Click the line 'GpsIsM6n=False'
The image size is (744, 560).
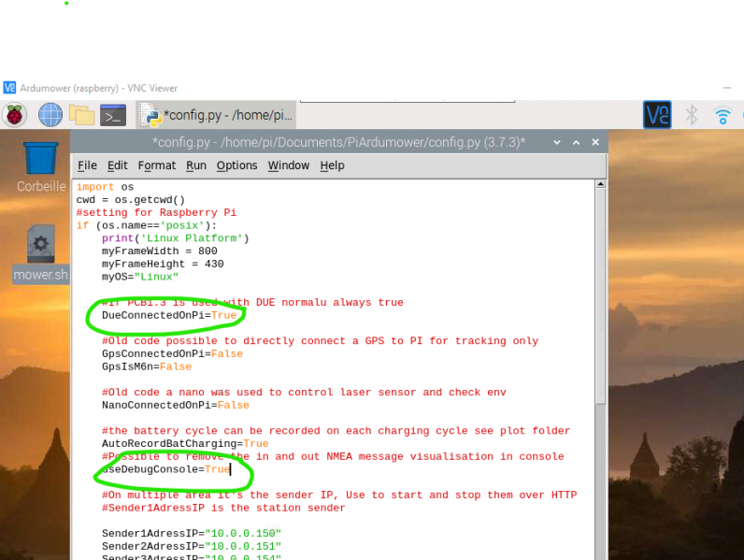(147, 366)
